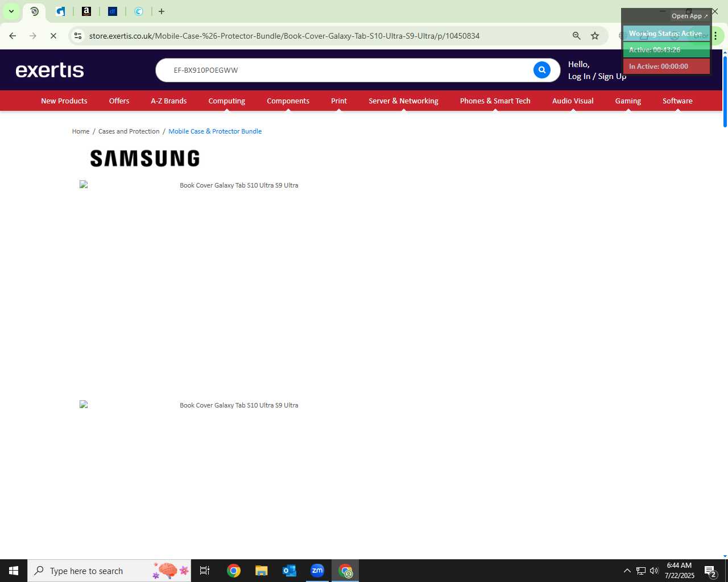Screen dimensions: 728x582
Task: Expand the Computing dropdown menu
Action: pyautogui.click(x=227, y=101)
